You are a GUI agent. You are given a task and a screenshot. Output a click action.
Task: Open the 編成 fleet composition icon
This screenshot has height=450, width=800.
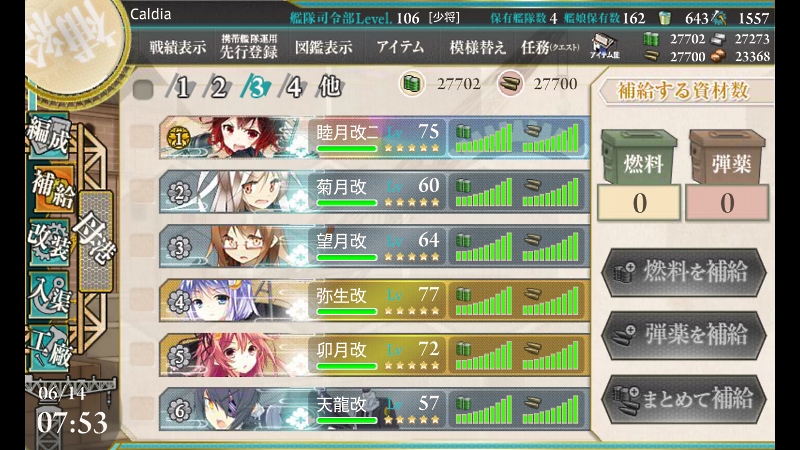pyautogui.click(x=48, y=135)
